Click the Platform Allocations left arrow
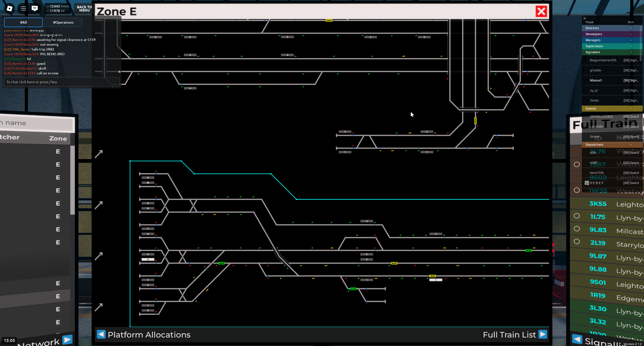The image size is (644, 346). pos(101,334)
